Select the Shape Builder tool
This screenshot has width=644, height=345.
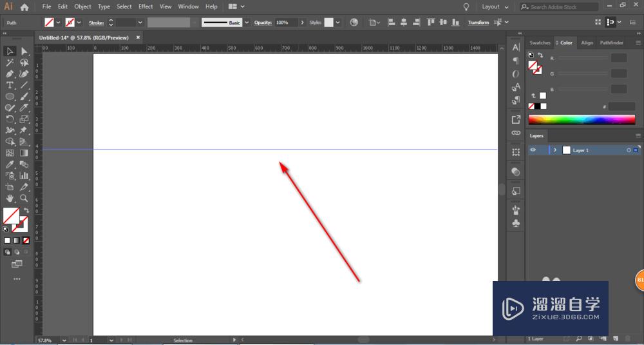(x=10, y=142)
